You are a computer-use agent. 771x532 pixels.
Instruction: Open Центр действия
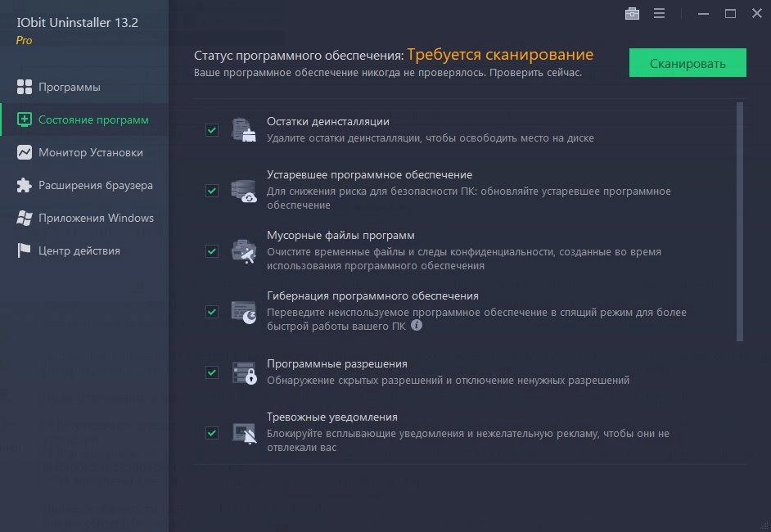[84, 250]
